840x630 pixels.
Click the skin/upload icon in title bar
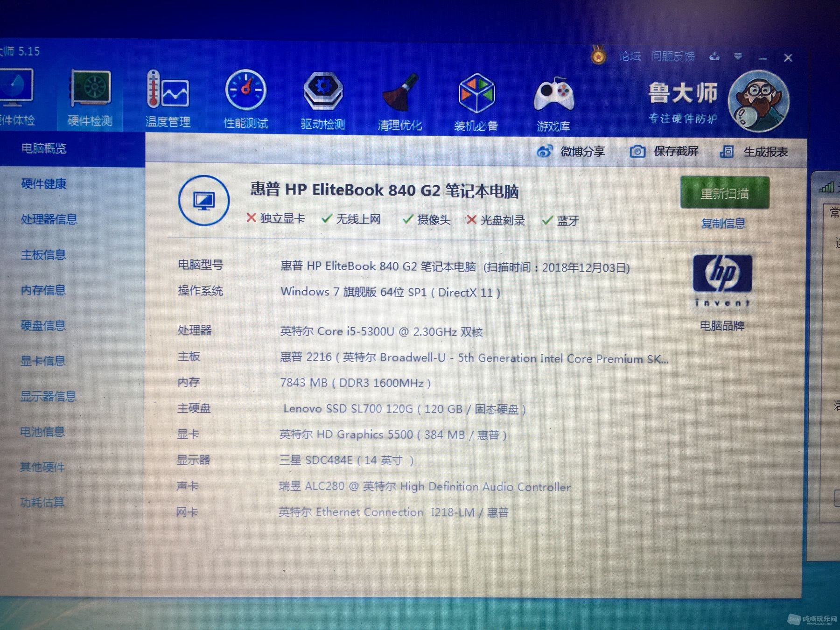[714, 56]
